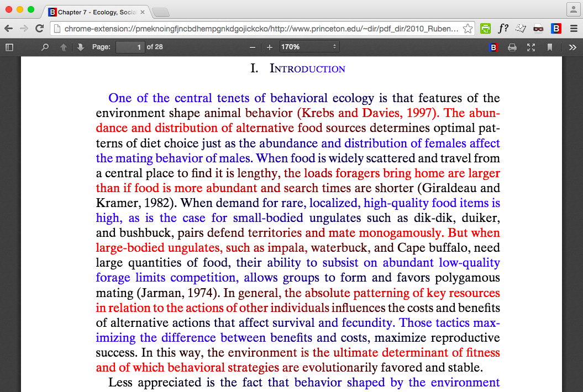This screenshot has height=392, width=583.
Task: Bookmark this page with the star
Action: [x=468, y=29]
